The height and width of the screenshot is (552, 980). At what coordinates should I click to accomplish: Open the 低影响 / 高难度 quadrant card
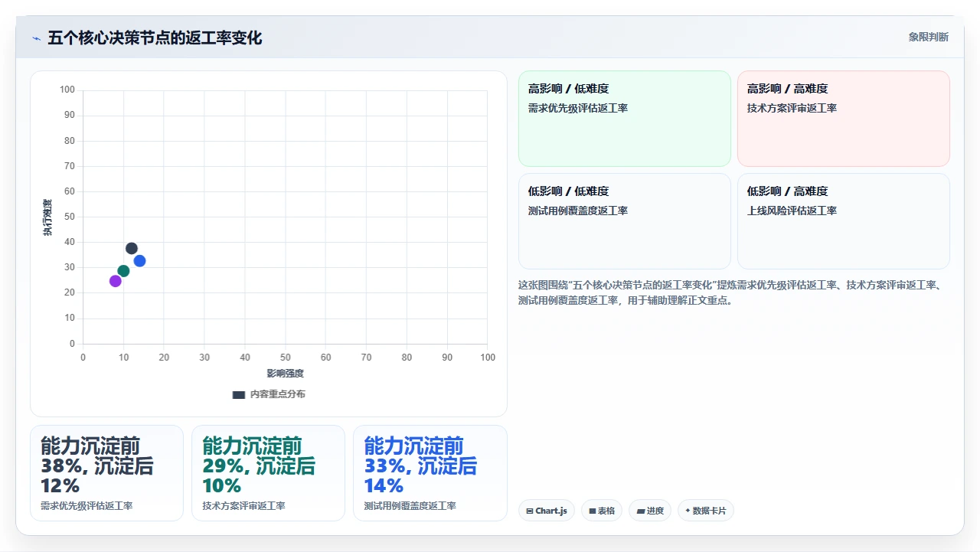(x=843, y=221)
